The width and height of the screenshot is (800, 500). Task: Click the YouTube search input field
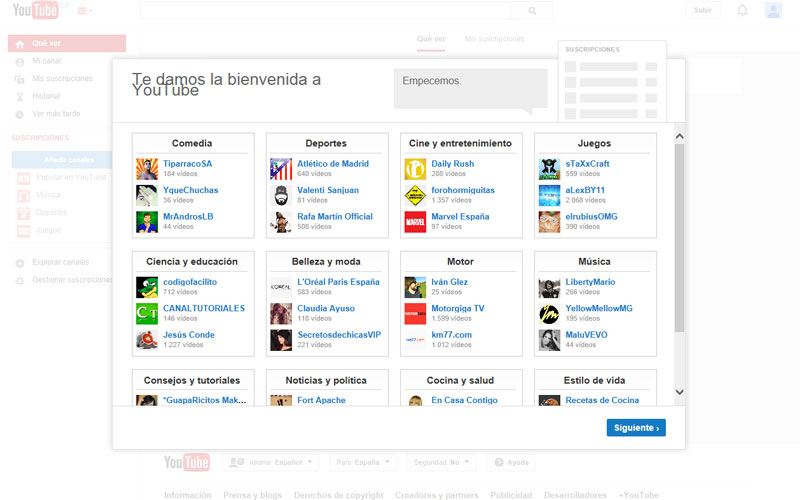point(326,10)
